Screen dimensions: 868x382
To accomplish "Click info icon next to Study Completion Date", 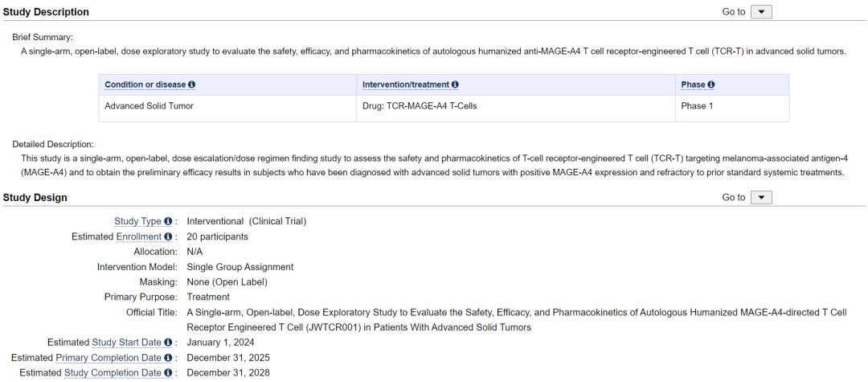I will [169, 373].
